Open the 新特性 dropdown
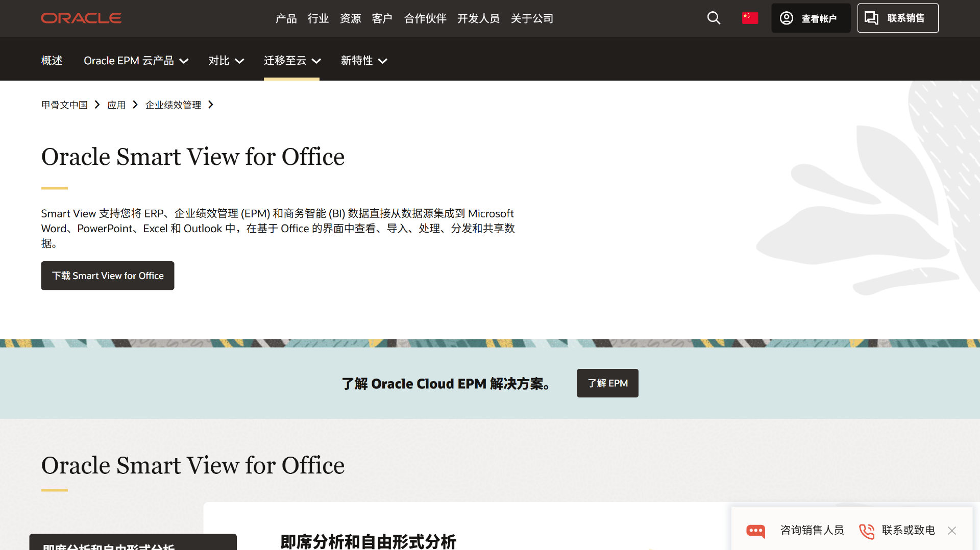This screenshot has height=550, width=980. [364, 60]
